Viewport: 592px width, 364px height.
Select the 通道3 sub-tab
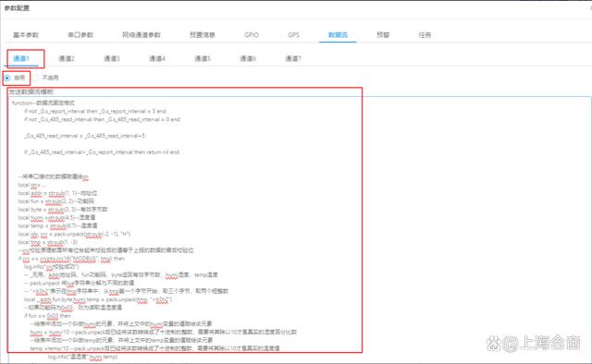coord(112,58)
